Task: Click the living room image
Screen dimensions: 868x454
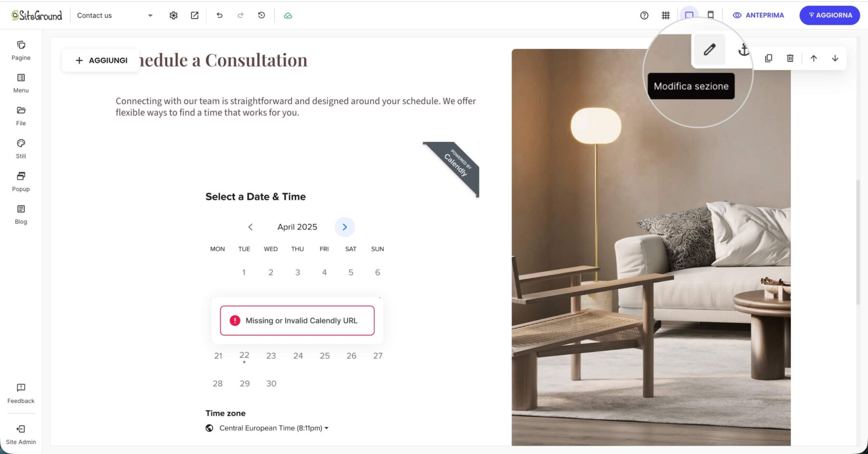Action: [651, 247]
